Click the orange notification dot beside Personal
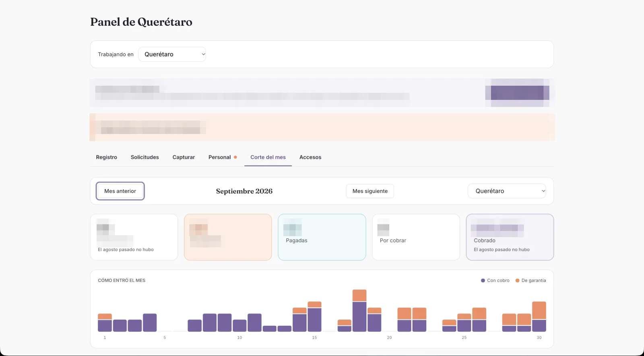The image size is (644, 356). [235, 157]
